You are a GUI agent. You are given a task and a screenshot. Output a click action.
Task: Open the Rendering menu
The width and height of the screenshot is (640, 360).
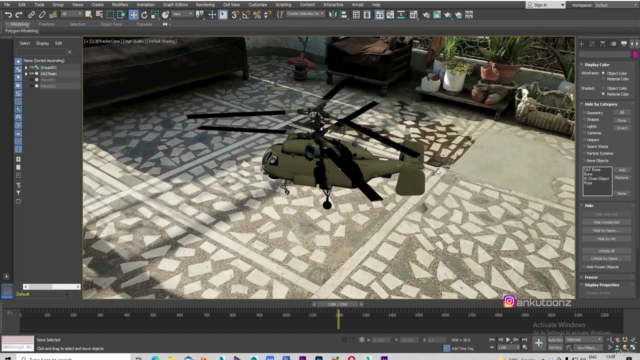point(205,4)
